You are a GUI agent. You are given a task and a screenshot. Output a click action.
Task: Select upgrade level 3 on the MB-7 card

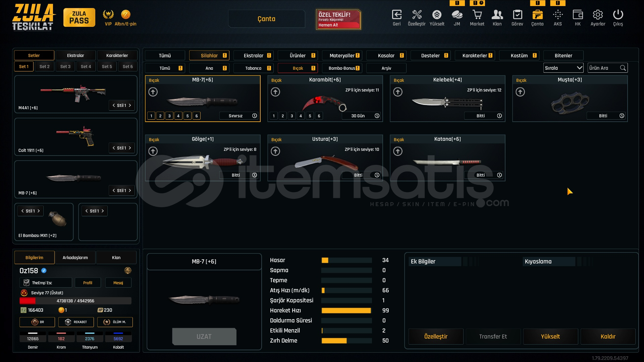click(x=169, y=116)
